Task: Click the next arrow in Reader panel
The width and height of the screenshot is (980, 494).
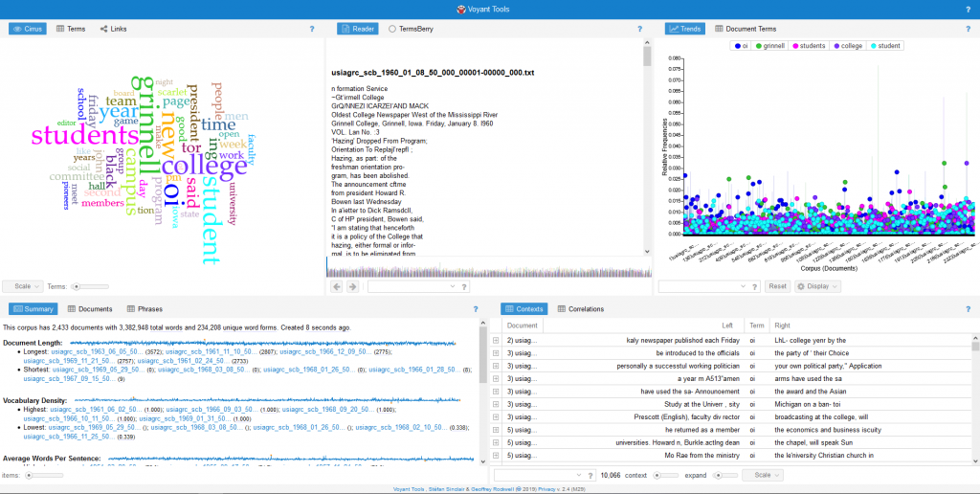Action: [x=352, y=286]
